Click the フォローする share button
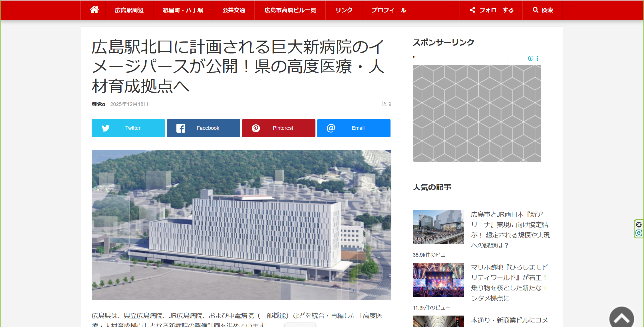The width and height of the screenshot is (644, 327). (x=492, y=10)
